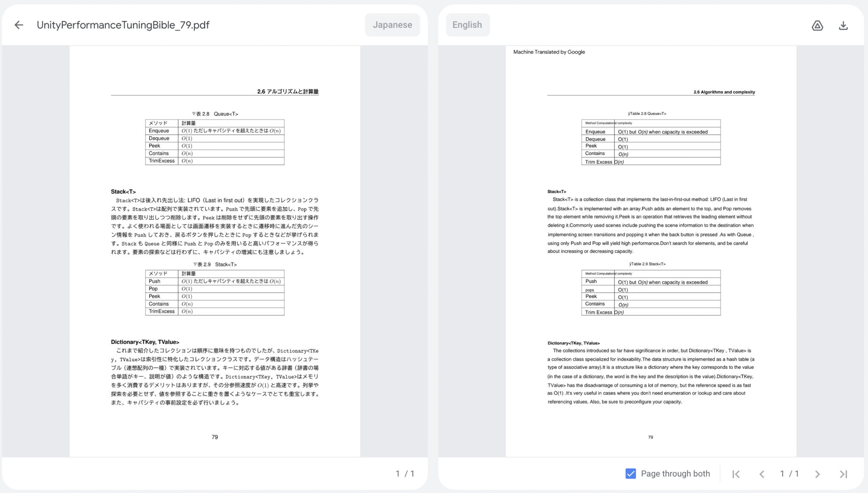Click the Table 2.9 Stack<T> table in the original
868x493 pixels.
(215, 292)
